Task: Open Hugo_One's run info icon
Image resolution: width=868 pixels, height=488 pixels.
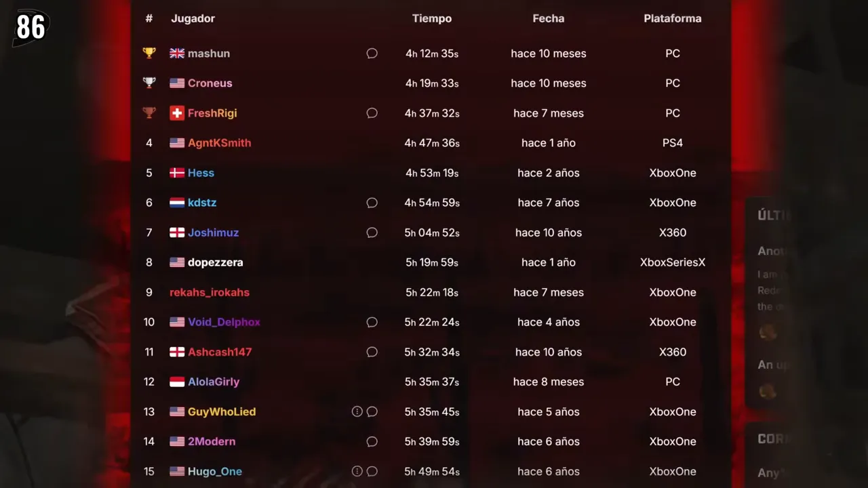Action: pyautogui.click(x=357, y=471)
